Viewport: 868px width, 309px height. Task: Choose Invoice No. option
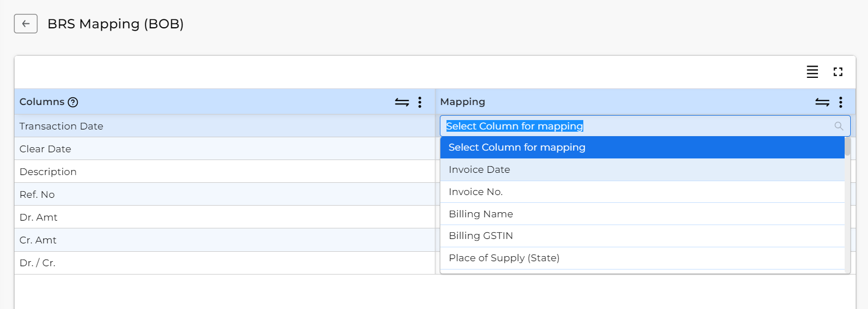642,192
